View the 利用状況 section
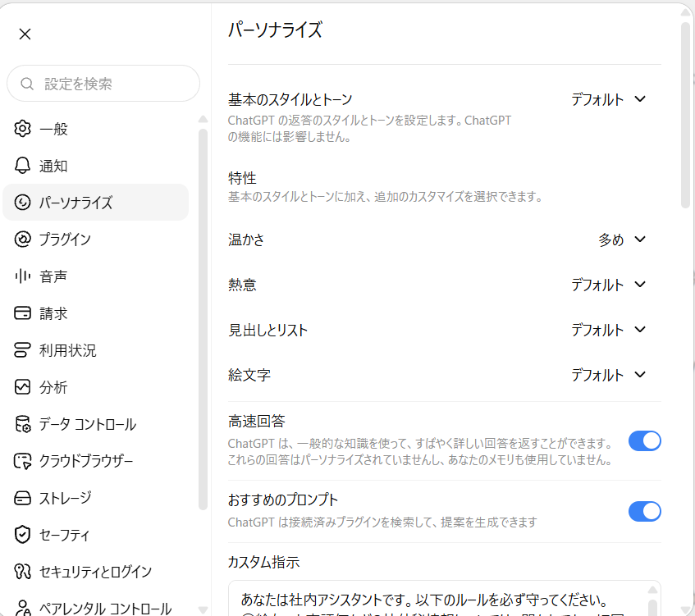Viewport: 695px width, 616px height. click(95, 349)
